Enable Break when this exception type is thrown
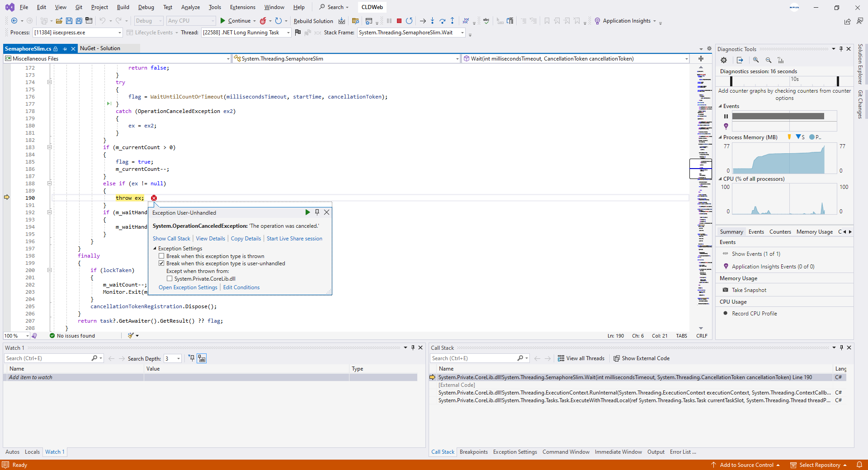 tap(161, 256)
